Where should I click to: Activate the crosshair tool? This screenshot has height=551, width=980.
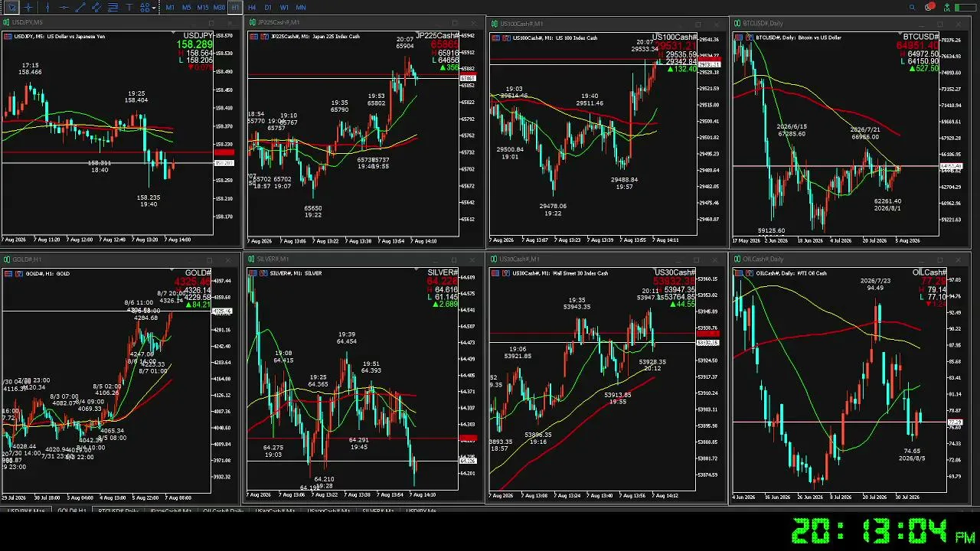[29, 7]
